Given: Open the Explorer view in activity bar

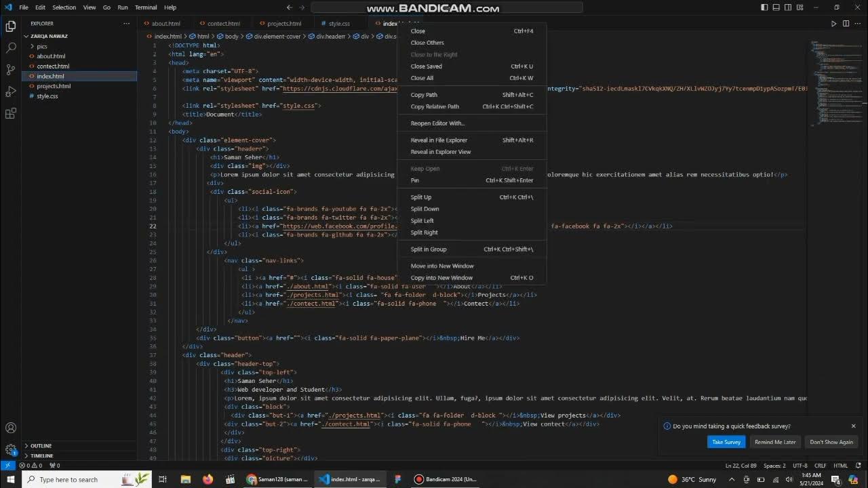Looking at the screenshot, I should tap(10, 26).
